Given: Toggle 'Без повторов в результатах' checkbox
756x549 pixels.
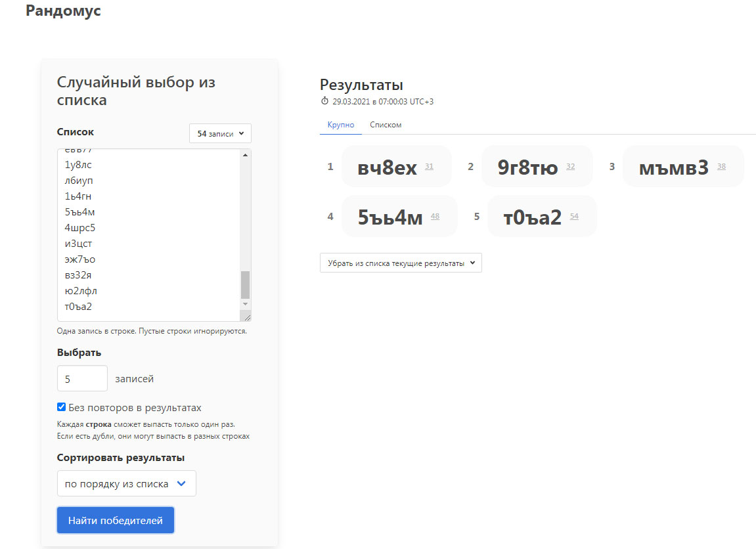Looking at the screenshot, I should click(61, 406).
